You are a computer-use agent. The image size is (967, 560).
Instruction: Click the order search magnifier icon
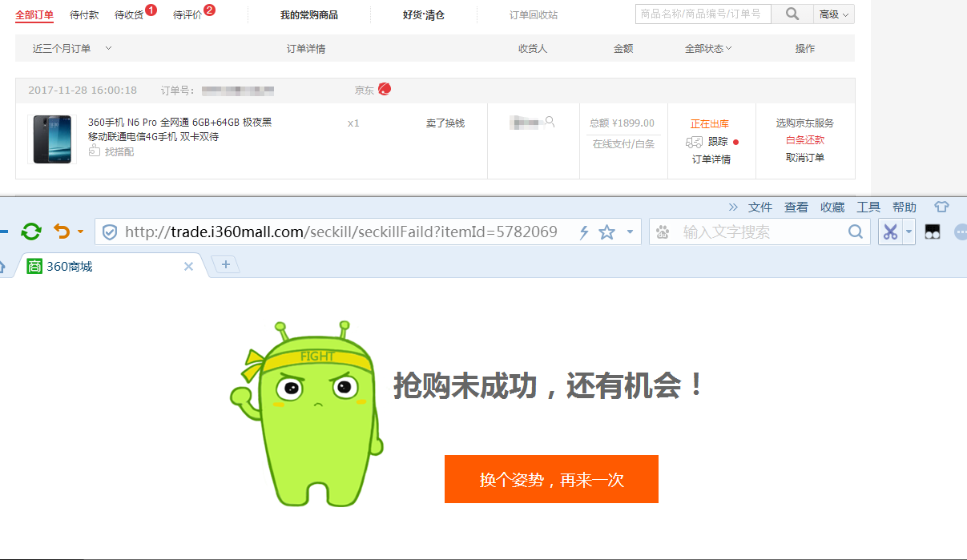tap(792, 14)
